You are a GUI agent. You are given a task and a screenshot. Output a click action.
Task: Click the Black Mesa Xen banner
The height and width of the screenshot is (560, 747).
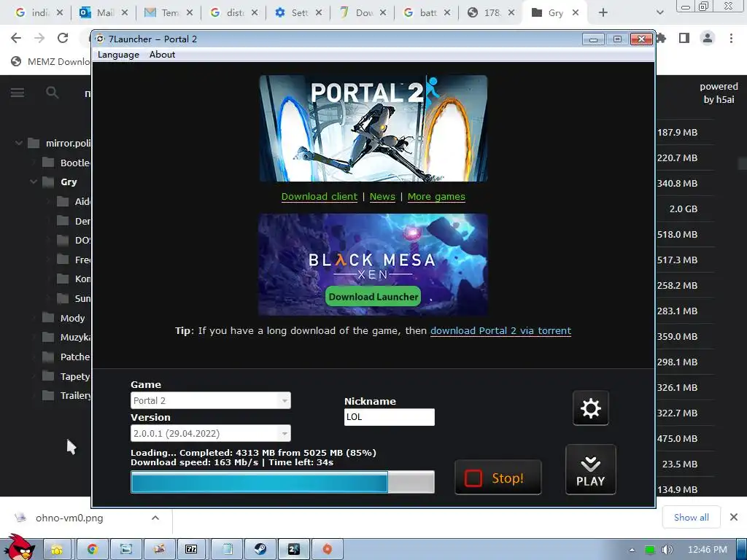[x=373, y=264]
